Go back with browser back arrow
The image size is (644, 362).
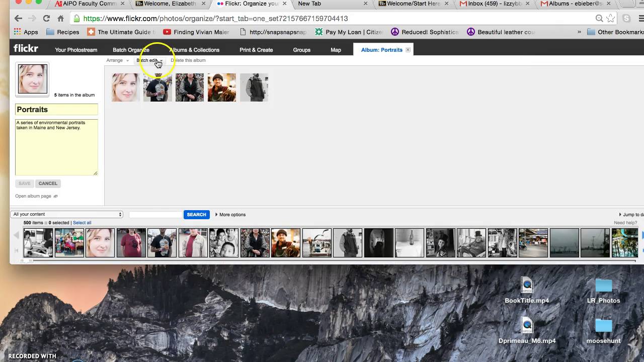pos(18,18)
